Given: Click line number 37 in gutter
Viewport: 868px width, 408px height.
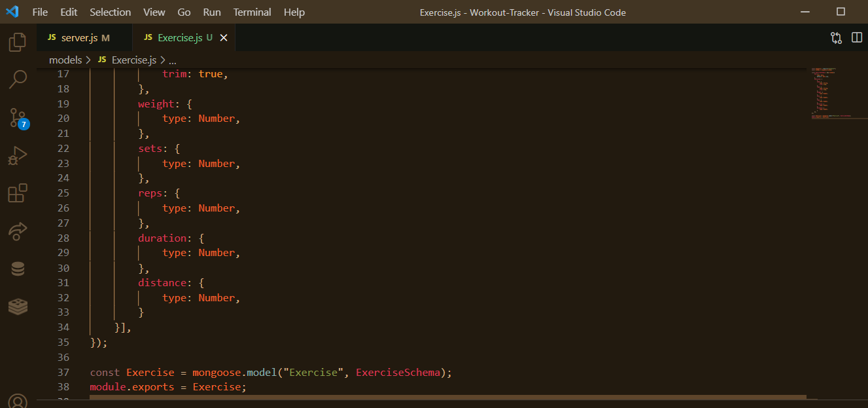Looking at the screenshot, I should pos(63,372).
